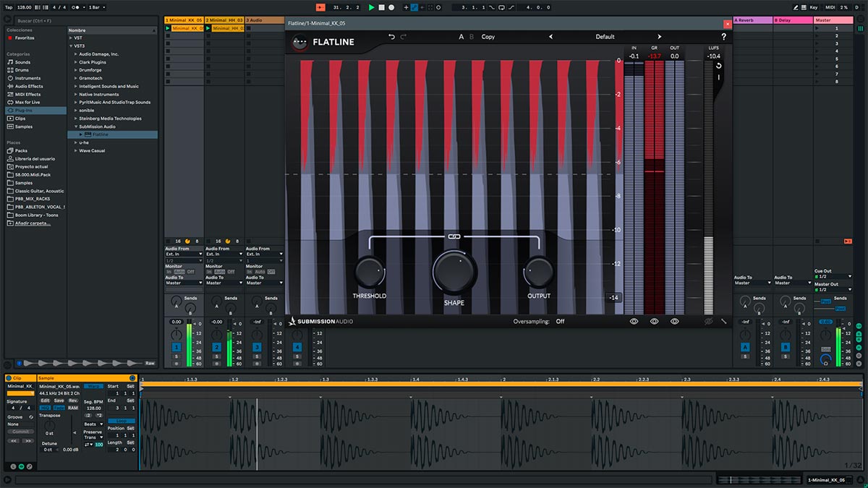Toggle track 3 activator button

[257, 348]
